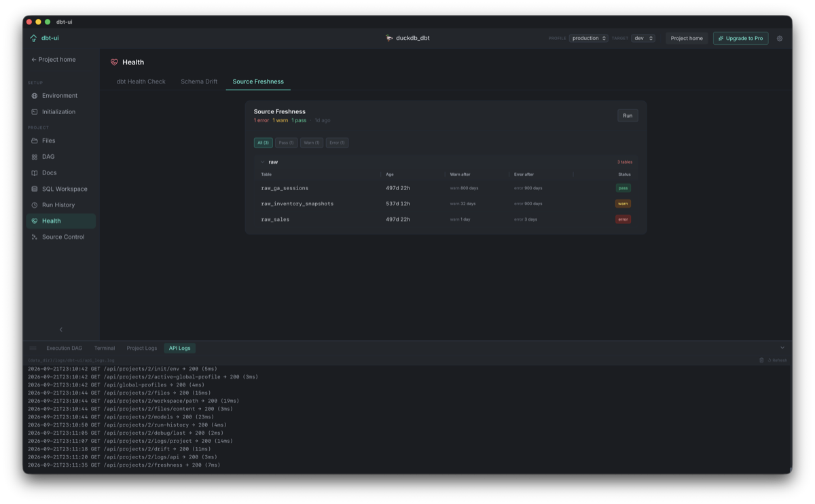Click the duckdb_dbt project name

413,38
